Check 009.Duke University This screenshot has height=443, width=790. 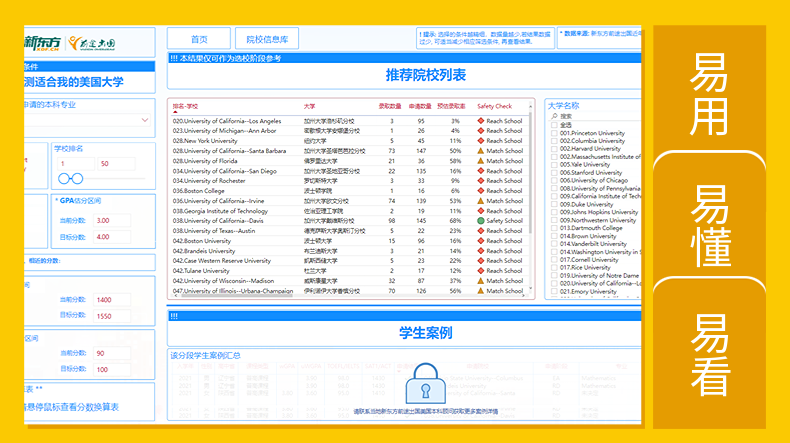[x=554, y=204]
